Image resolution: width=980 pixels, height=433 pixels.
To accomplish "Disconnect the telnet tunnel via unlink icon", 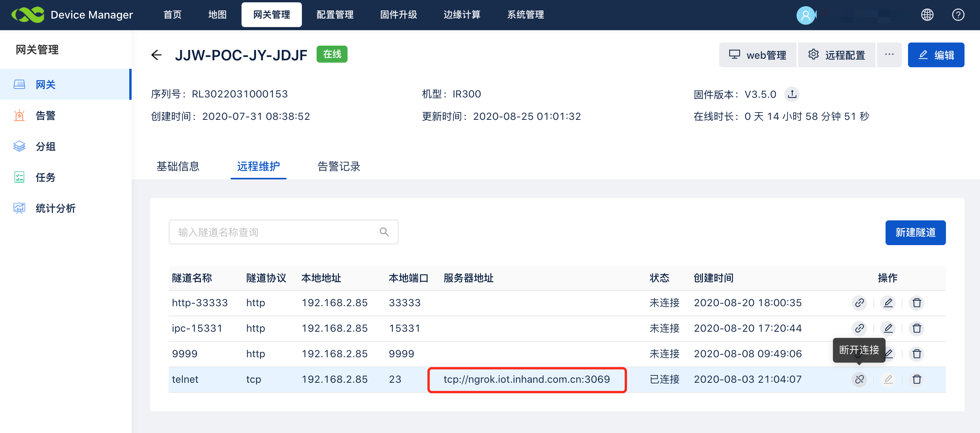I will tap(859, 379).
